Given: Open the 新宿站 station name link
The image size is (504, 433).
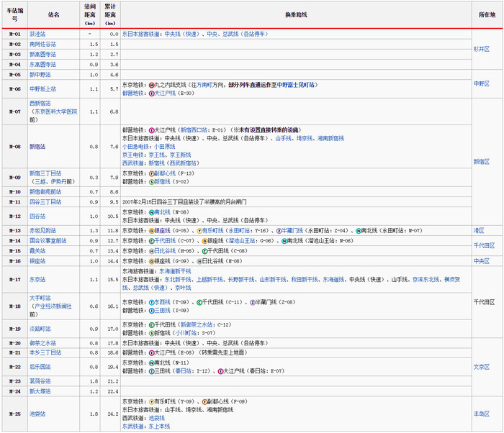Looking at the screenshot, I should 37,147.
